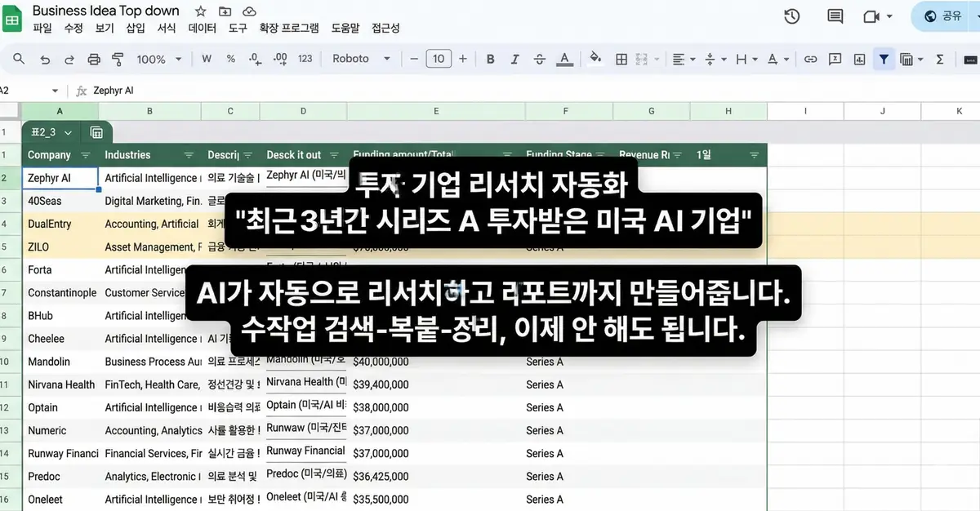Open the comments history icon
This screenshot has height=511, width=980.
tap(835, 16)
